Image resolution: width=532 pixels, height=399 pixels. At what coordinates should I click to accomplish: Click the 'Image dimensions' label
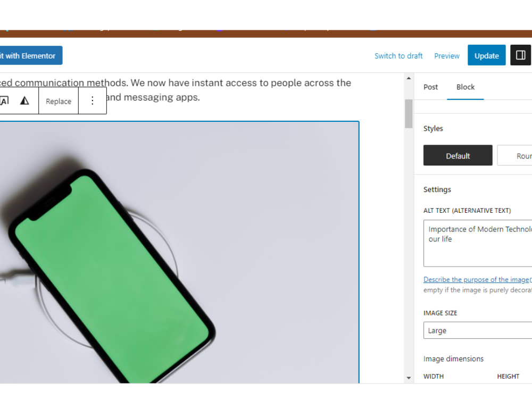click(453, 359)
